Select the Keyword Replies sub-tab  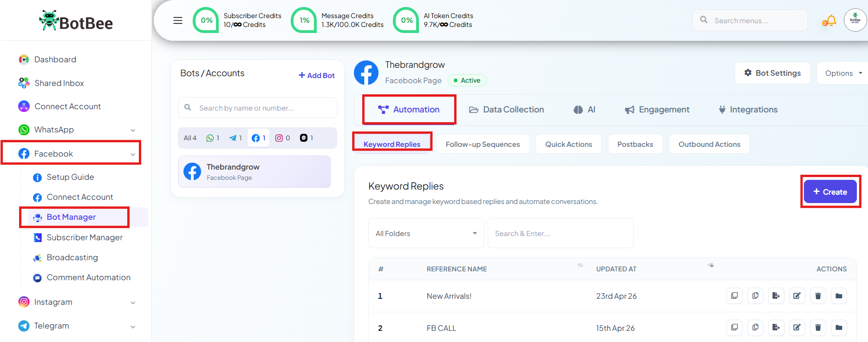[x=392, y=144]
